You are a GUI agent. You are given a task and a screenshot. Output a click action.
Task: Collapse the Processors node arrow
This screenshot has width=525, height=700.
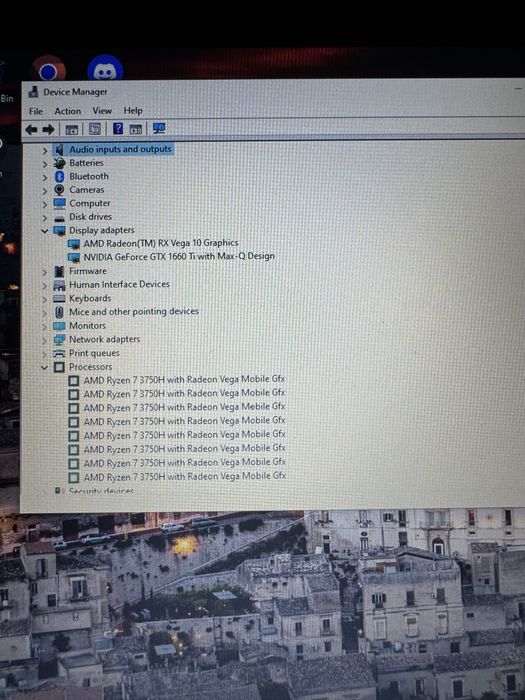point(44,367)
